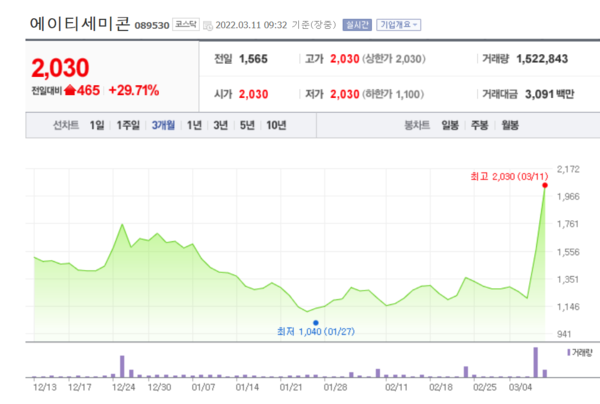This screenshot has height=404, width=600.
Task: Click the calendar icon beside the date
Action: click(207, 26)
